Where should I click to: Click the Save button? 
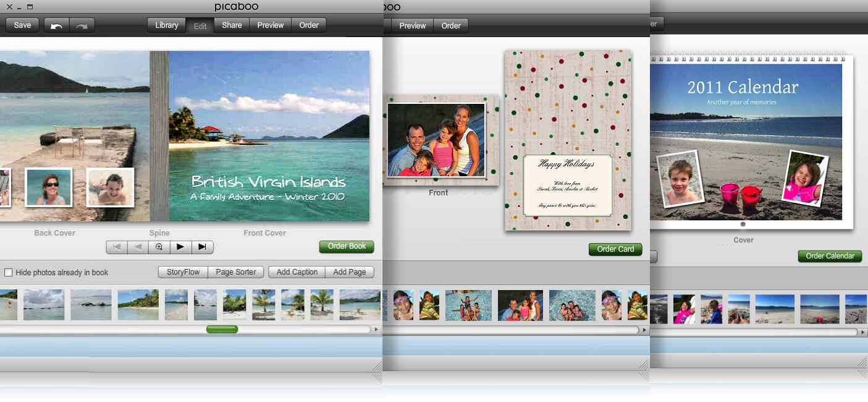[x=22, y=25]
